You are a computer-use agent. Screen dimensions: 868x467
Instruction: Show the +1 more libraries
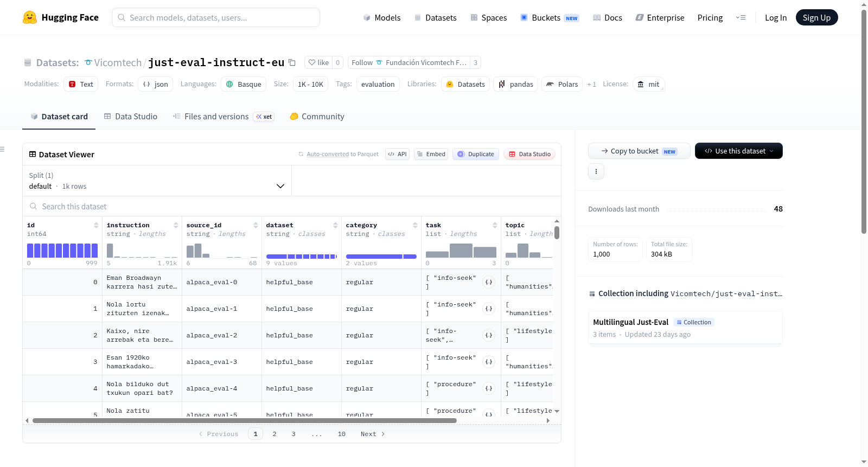coord(591,84)
